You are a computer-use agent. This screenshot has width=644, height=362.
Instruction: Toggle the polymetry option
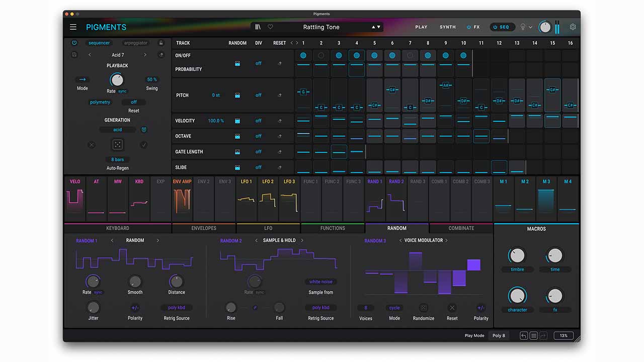[100, 102]
